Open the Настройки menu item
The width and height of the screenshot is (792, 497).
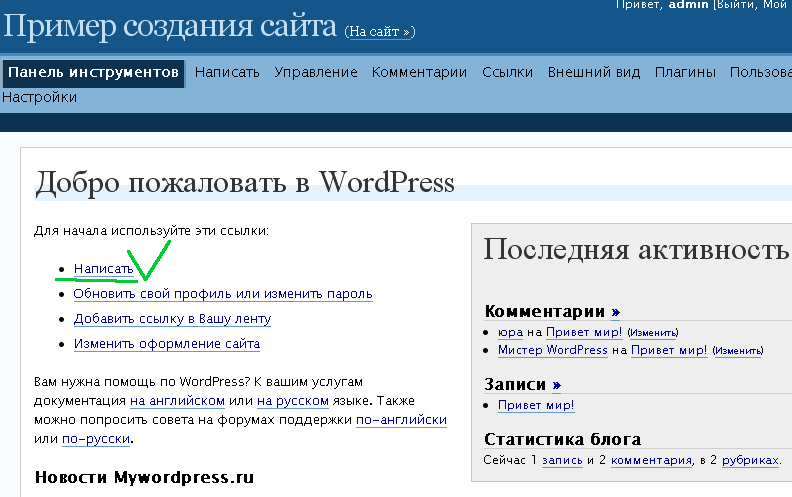[x=39, y=97]
